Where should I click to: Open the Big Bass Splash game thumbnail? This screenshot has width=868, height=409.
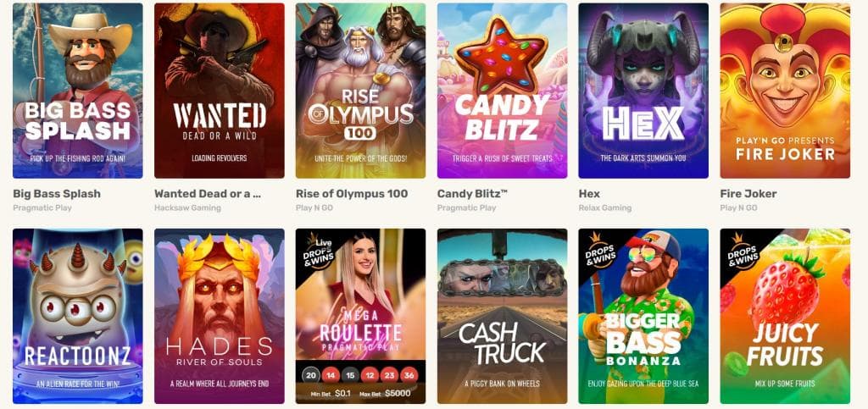coord(77,91)
